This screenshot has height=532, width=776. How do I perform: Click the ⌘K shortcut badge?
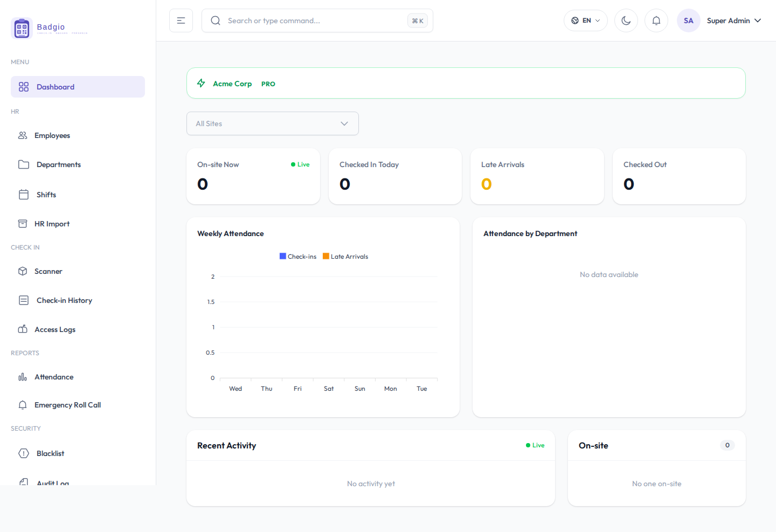pos(418,20)
